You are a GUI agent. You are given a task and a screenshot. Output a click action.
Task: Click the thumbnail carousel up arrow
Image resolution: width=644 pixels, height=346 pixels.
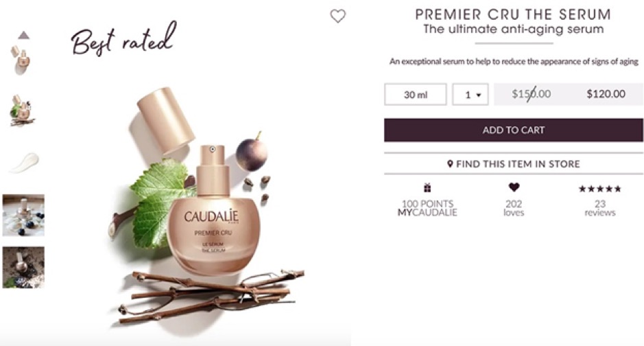click(x=24, y=35)
